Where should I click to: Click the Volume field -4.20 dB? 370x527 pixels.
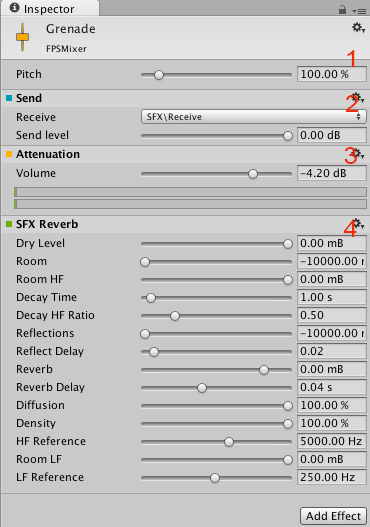332,173
